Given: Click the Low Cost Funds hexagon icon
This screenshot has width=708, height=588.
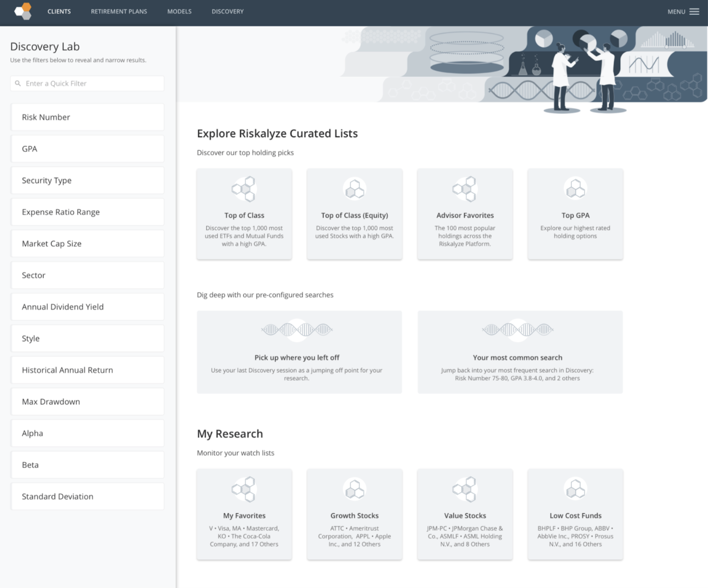Looking at the screenshot, I should pos(575,489).
